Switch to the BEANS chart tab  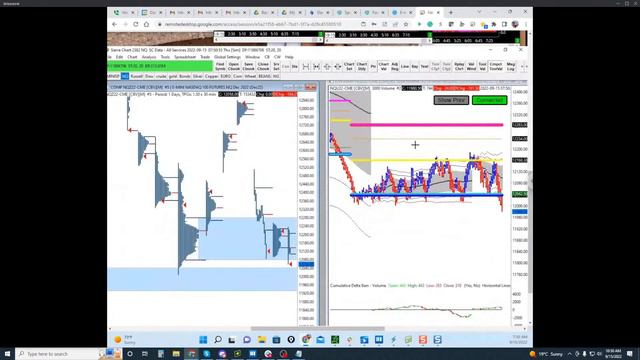264,76
